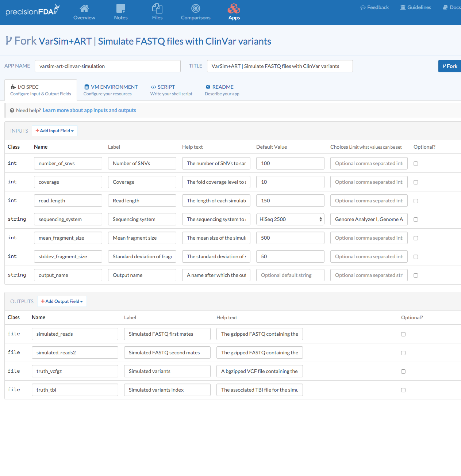
Task: Open the Add Output Field dropdown
Action: coord(62,301)
